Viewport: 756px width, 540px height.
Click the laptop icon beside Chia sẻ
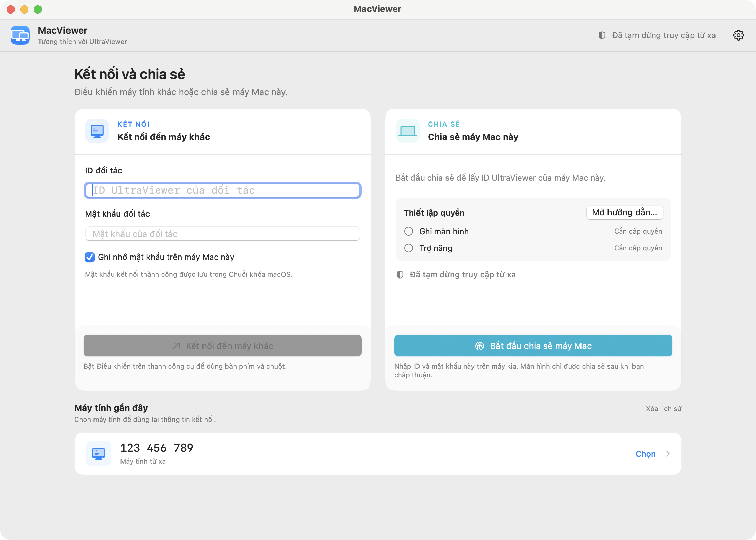click(x=408, y=131)
